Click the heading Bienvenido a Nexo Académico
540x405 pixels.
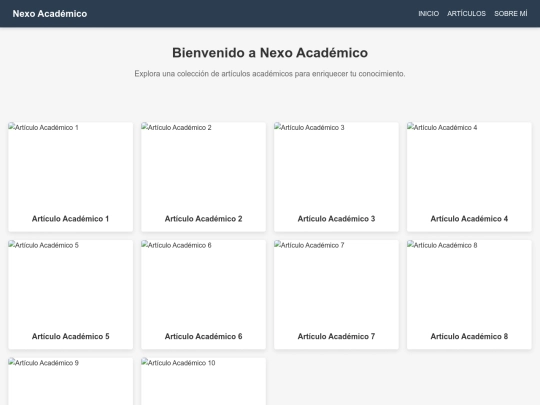[x=270, y=53]
